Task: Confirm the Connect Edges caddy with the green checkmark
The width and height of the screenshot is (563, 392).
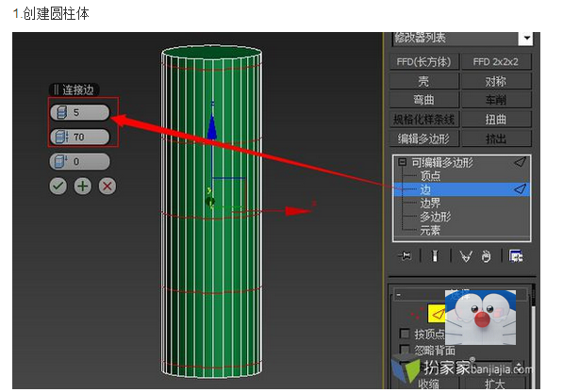Action: point(58,187)
